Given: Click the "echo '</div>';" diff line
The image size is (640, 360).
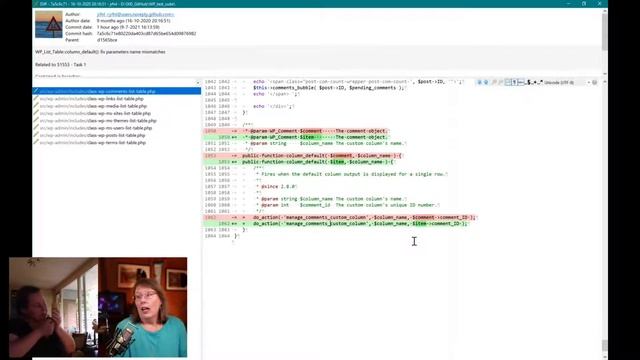Looking at the screenshot, I should tap(273, 106).
